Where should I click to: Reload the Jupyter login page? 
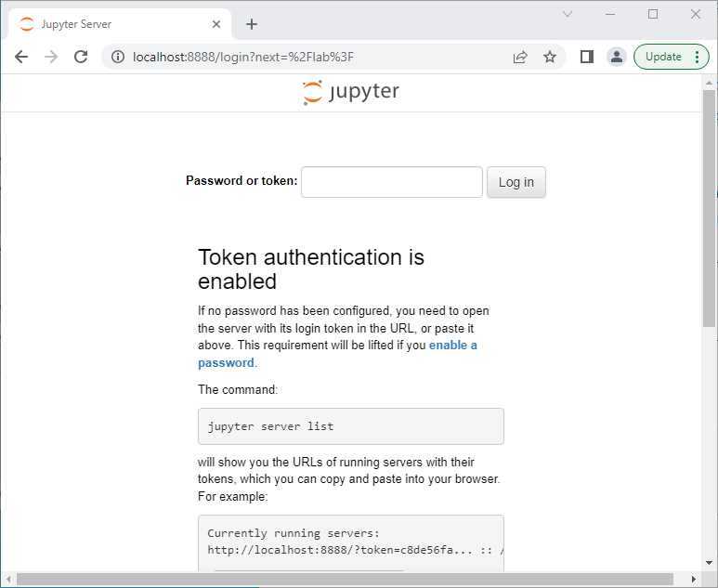tap(81, 57)
